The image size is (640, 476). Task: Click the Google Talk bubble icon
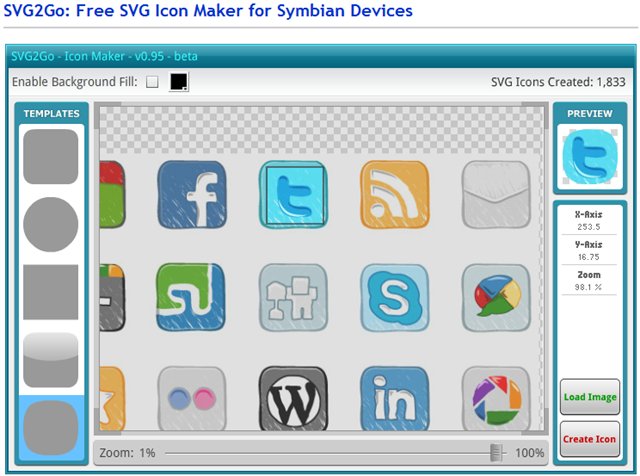pos(496,297)
